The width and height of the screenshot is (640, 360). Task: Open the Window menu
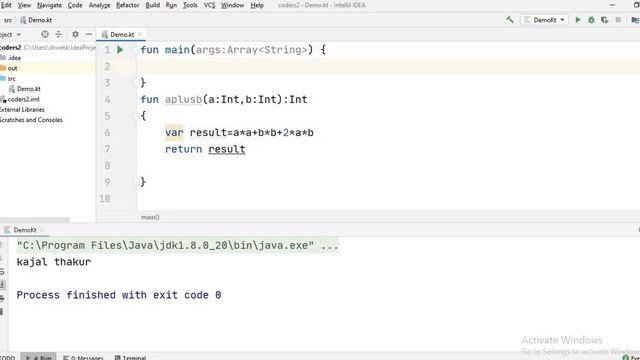tap(232, 5)
